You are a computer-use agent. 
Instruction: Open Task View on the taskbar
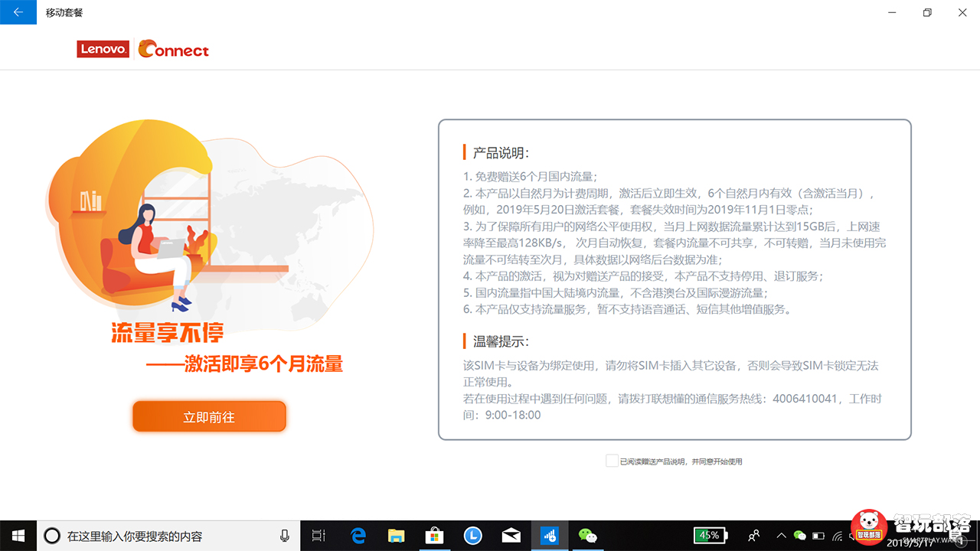319,536
